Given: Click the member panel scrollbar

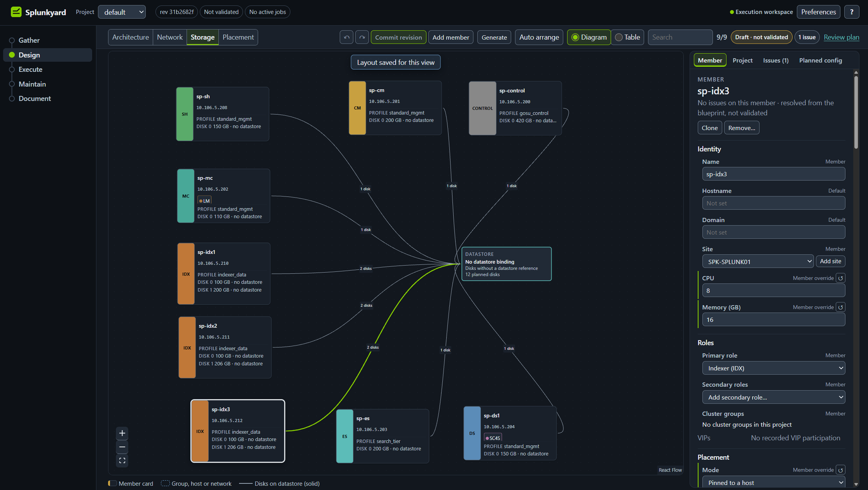Looking at the screenshot, I should click(x=856, y=112).
